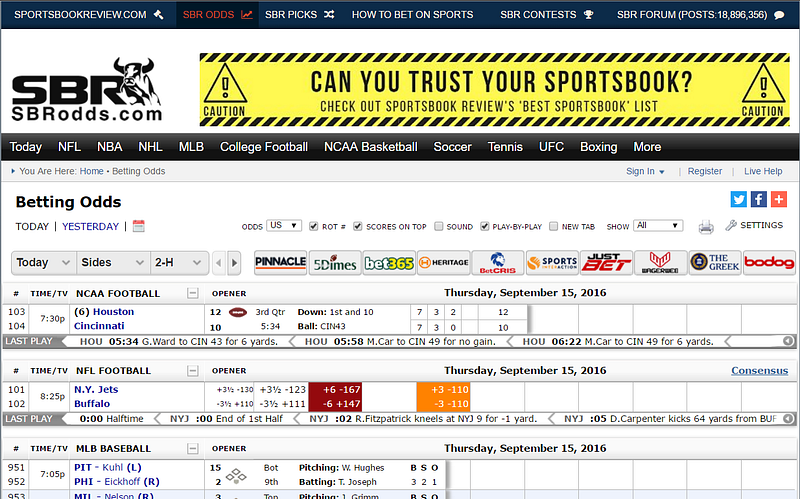Click red -6 +147 Buffalo odds cell
The height and width of the screenshot is (499, 800).
(x=335, y=404)
